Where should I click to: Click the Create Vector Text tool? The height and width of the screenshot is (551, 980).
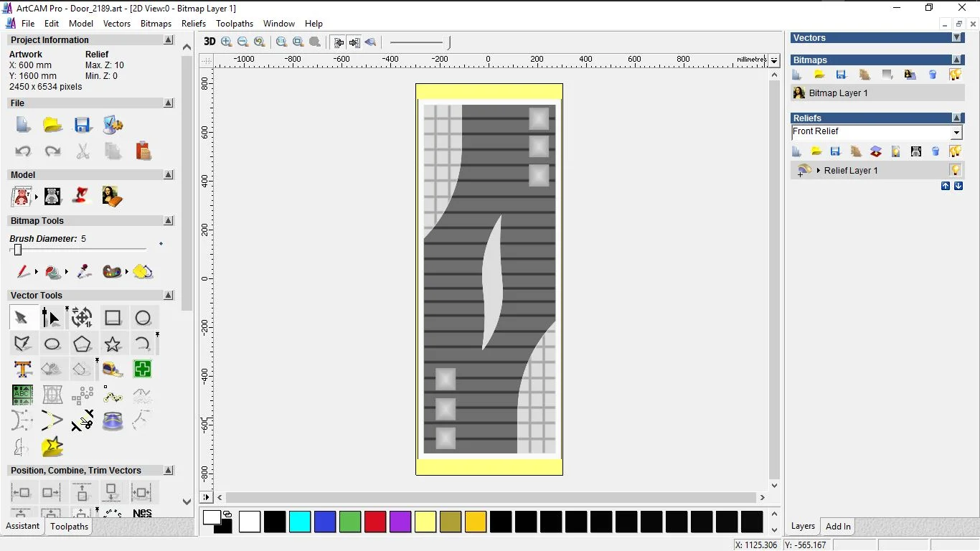(x=23, y=369)
